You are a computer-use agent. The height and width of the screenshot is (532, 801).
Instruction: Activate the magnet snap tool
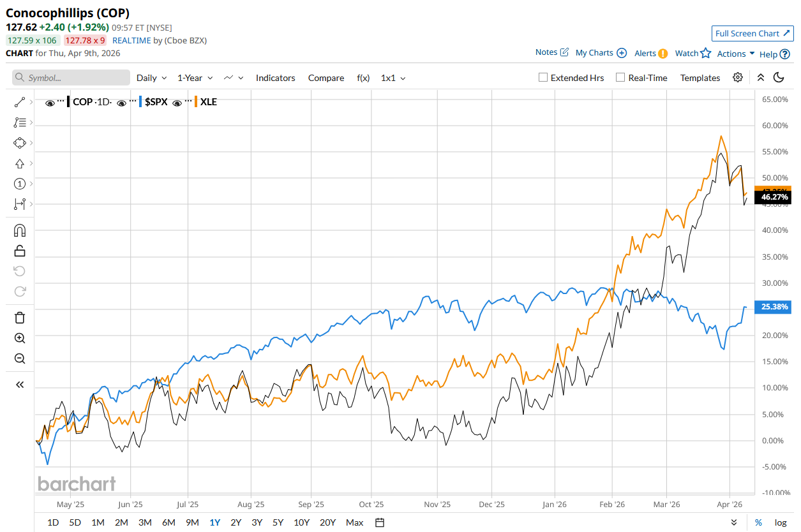click(x=20, y=230)
